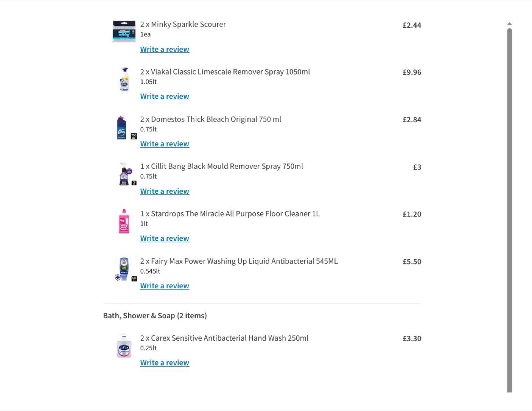This screenshot has height=411, width=532.
Task: Click the Bath, Shower & Soap section heading
Action: tap(155, 316)
